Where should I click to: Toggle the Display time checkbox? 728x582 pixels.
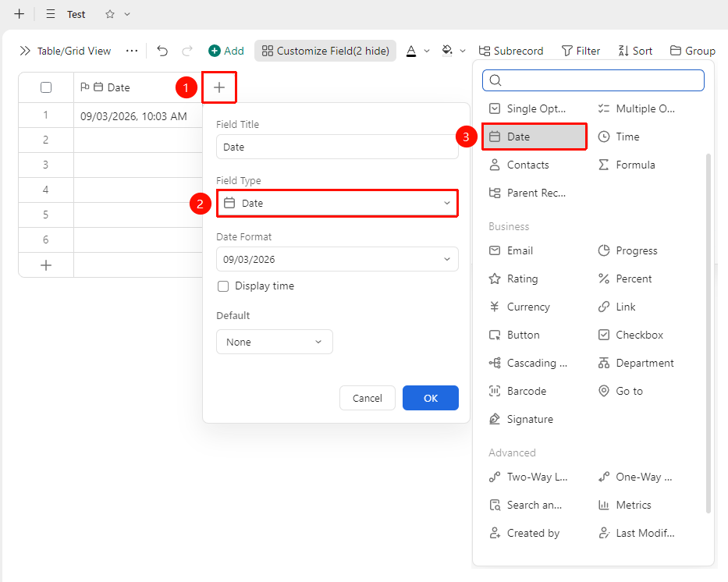point(223,286)
